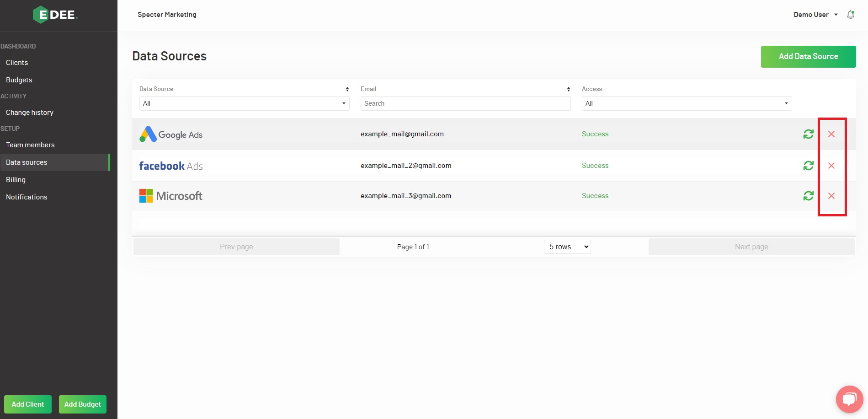Image resolution: width=868 pixels, height=419 pixels.
Task: Go to Clients in sidebar
Action: point(17,63)
